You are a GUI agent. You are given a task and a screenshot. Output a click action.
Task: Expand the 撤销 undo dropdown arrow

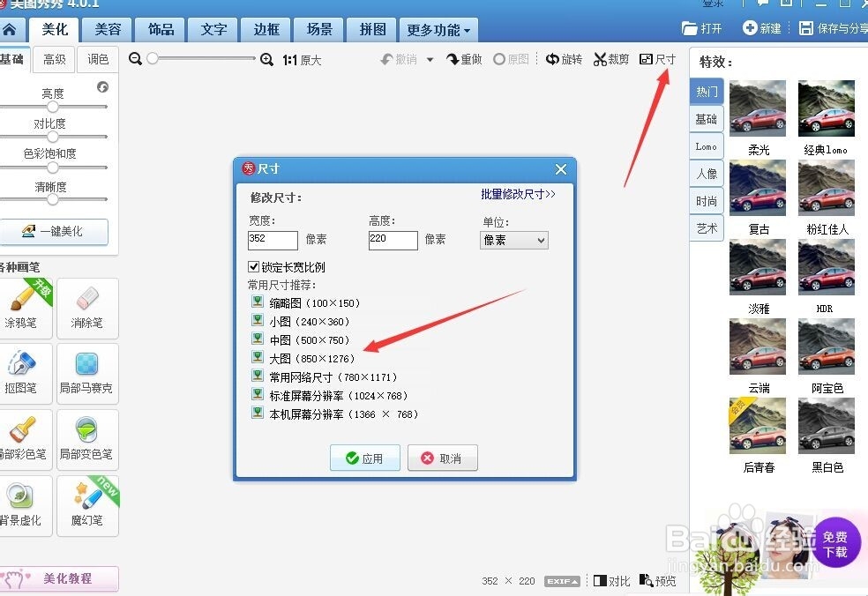click(x=429, y=59)
